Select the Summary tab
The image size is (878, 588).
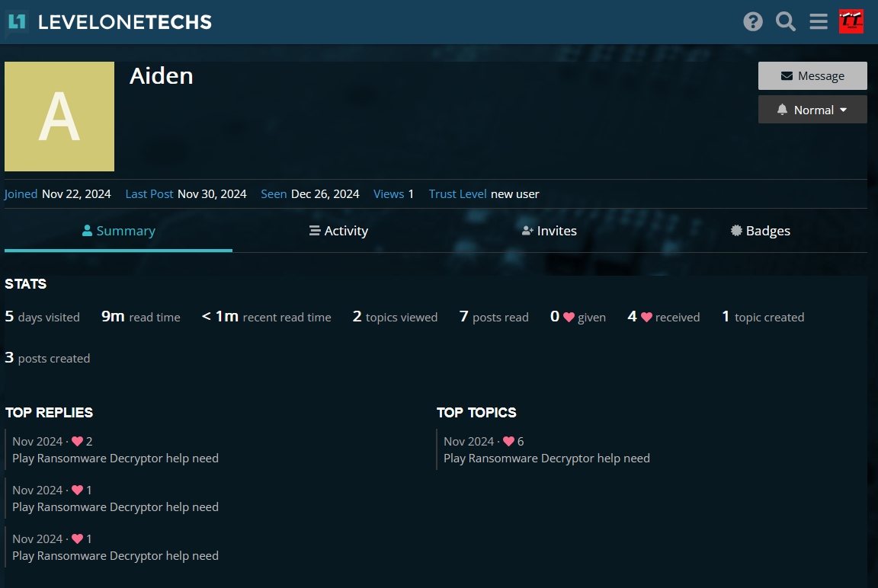click(118, 230)
